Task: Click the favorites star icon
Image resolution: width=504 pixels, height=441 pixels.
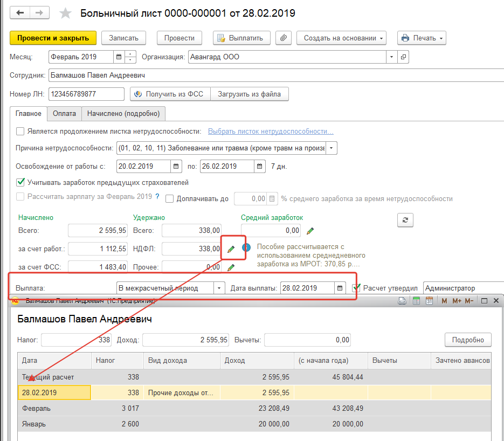Action: pos(65,13)
